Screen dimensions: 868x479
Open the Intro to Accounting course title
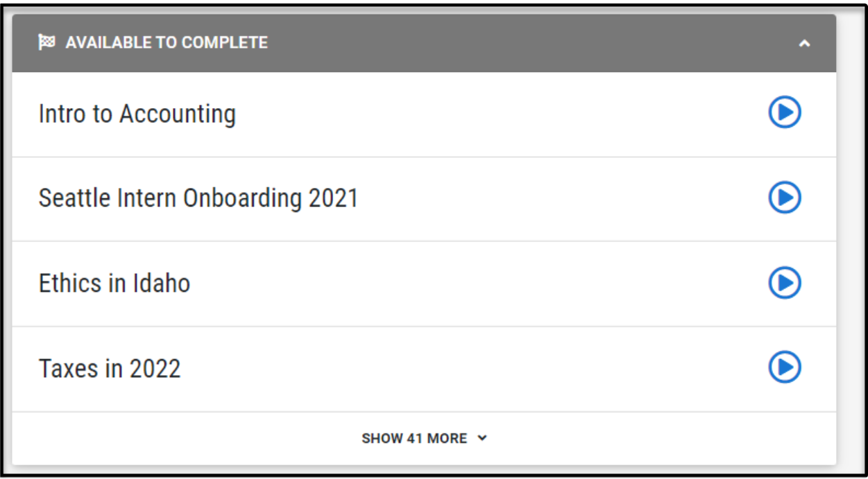(137, 114)
